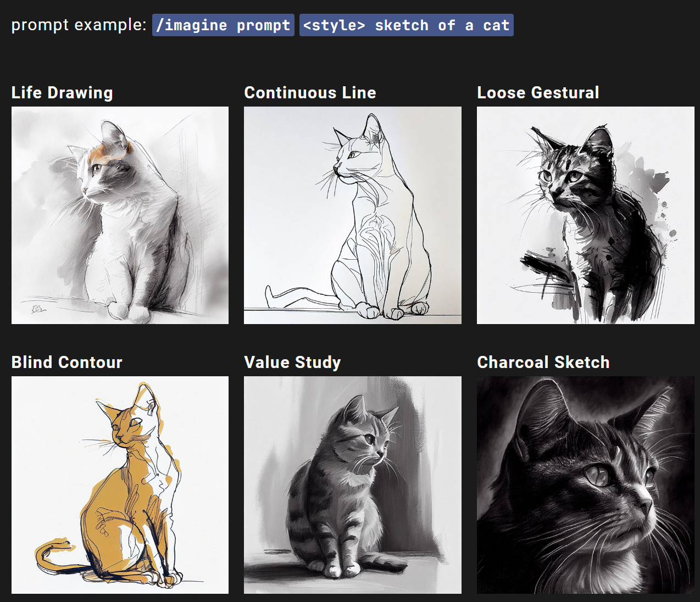
Task: Click the Value Study heading
Action: (x=292, y=362)
